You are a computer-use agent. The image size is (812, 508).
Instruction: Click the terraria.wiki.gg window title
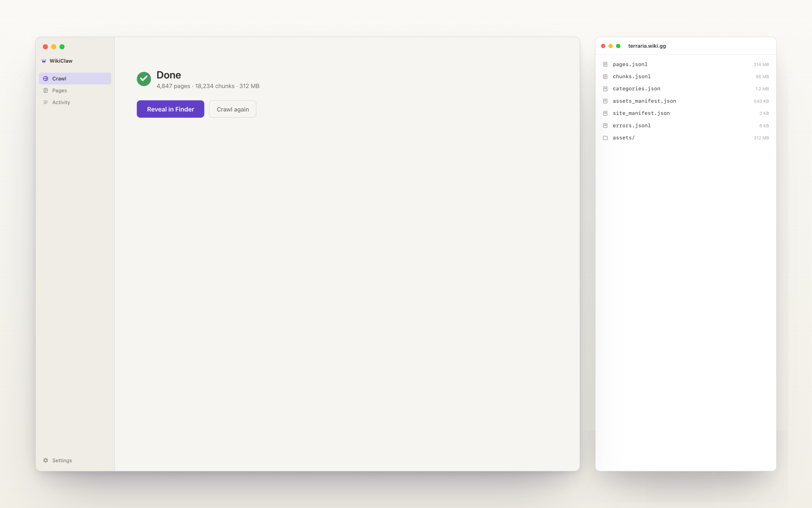pyautogui.click(x=646, y=46)
